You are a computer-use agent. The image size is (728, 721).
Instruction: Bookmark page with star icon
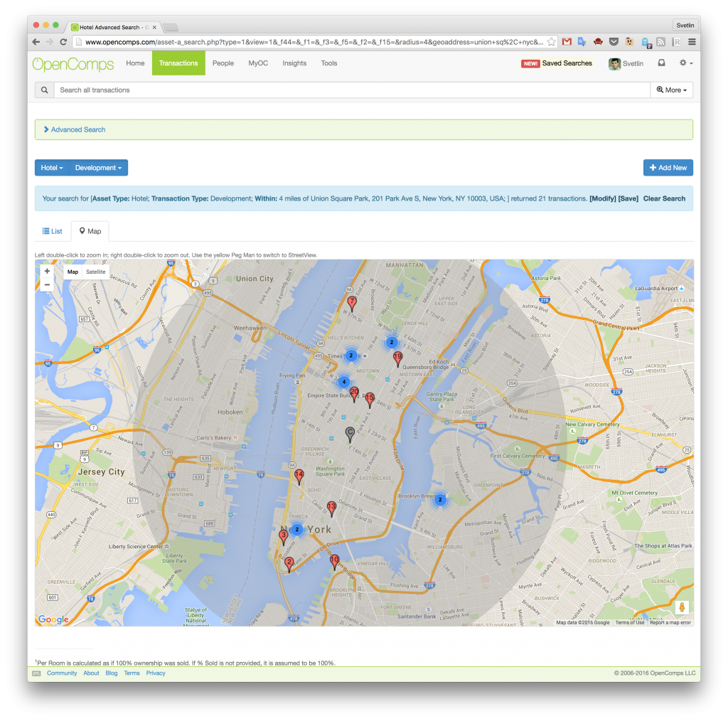click(551, 42)
